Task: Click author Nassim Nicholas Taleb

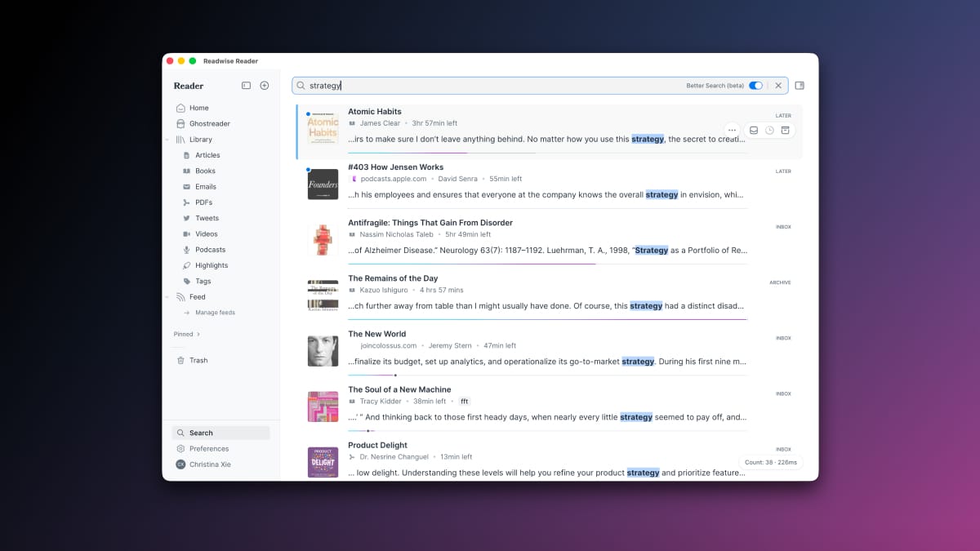Action: point(396,234)
